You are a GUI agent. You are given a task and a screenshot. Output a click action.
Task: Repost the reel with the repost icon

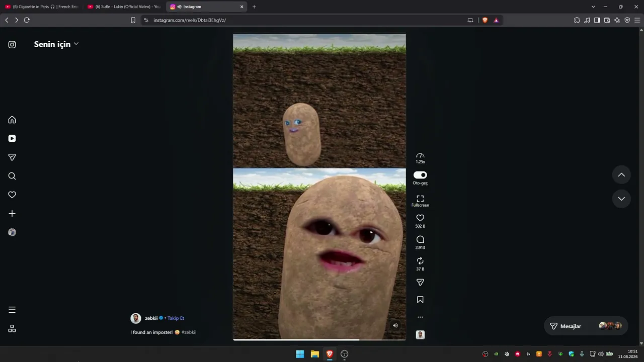(420, 261)
